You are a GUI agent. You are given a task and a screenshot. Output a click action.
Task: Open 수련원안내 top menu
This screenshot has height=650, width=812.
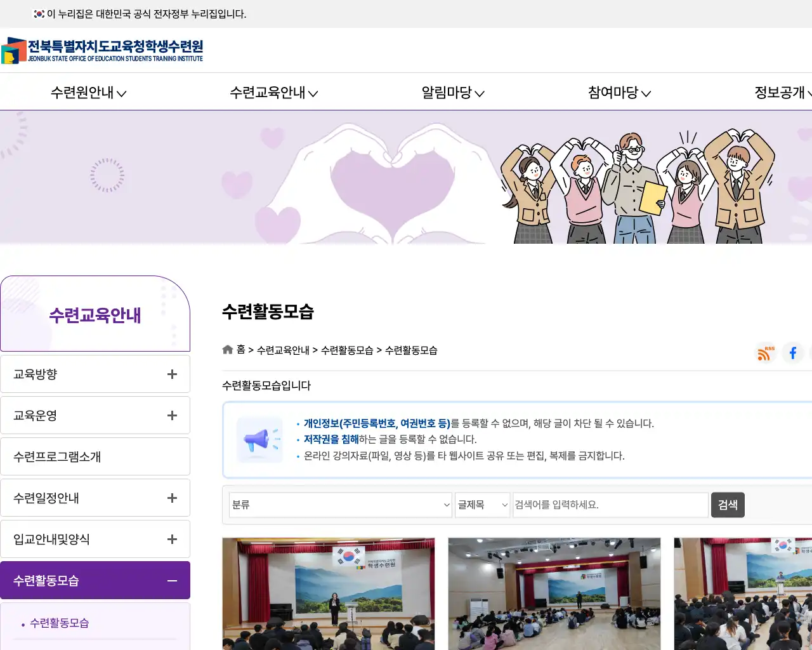[x=89, y=93]
